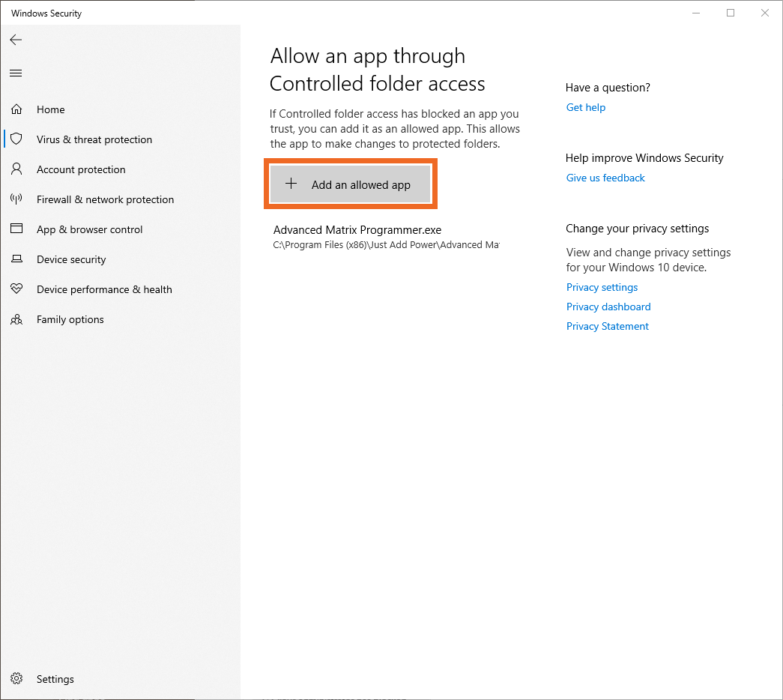Open Device security section
Image resolution: width=783 pixels, height=700 pixels.
click(71, 259)
